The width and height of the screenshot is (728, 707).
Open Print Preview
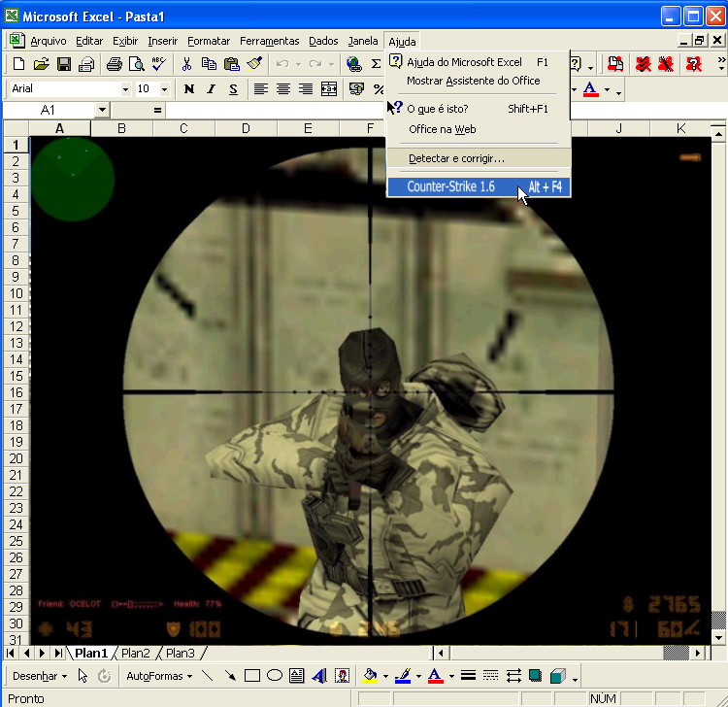(x=137, y=64)
